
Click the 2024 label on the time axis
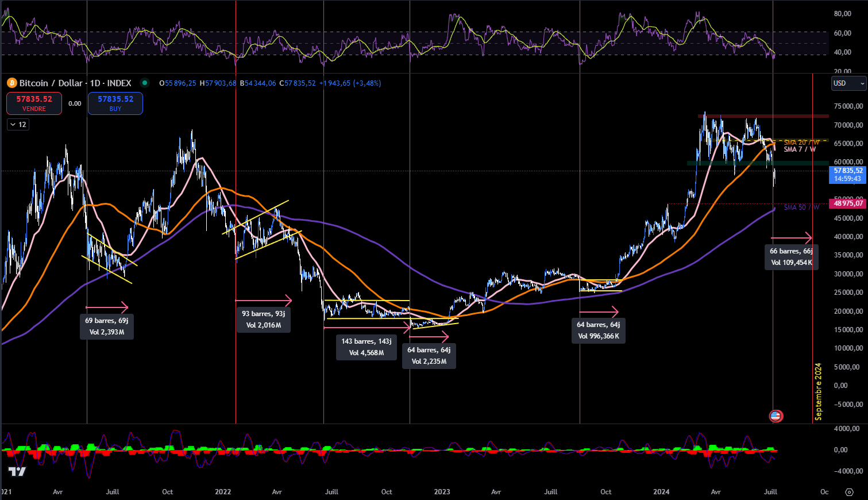pos(661,493)
